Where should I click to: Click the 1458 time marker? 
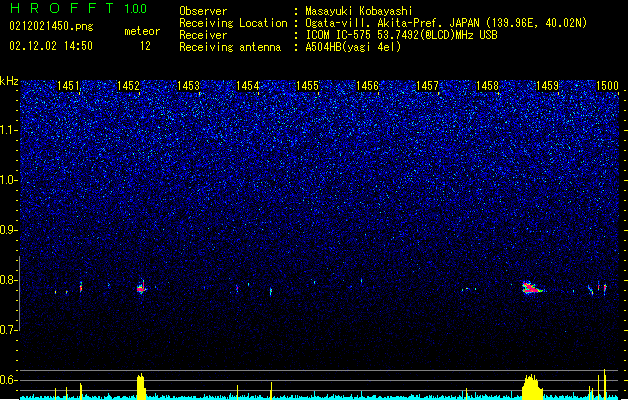pos(487,86)
